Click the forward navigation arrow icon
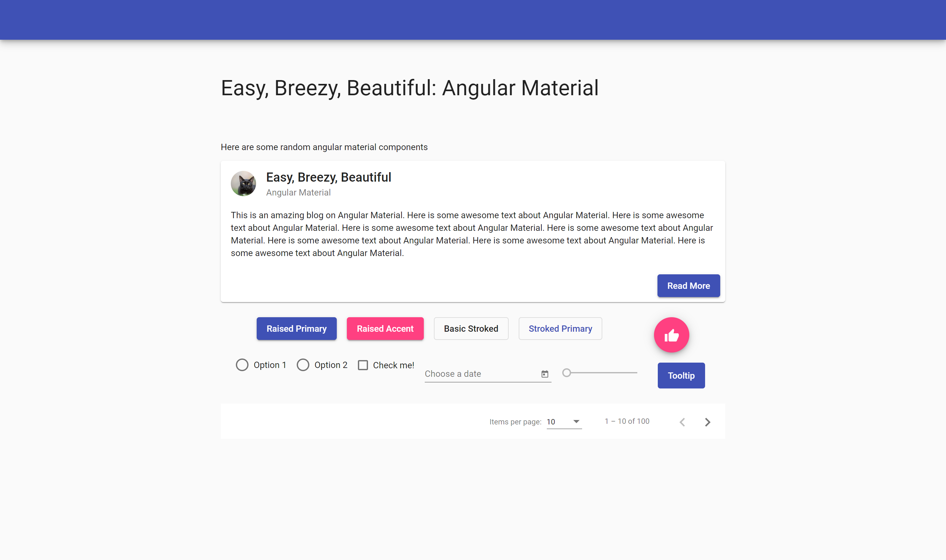This screenshot has height=560, width=946. point(708,421)
